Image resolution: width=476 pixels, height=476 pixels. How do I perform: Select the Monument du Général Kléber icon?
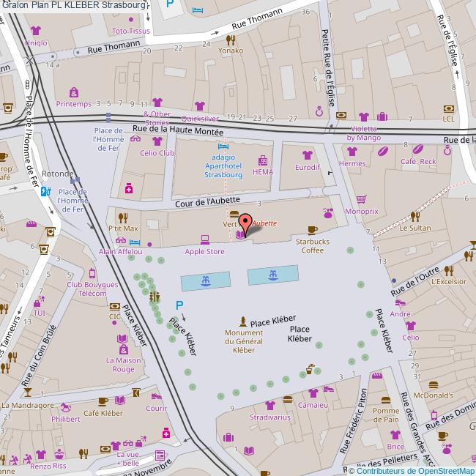click(244, 321)
